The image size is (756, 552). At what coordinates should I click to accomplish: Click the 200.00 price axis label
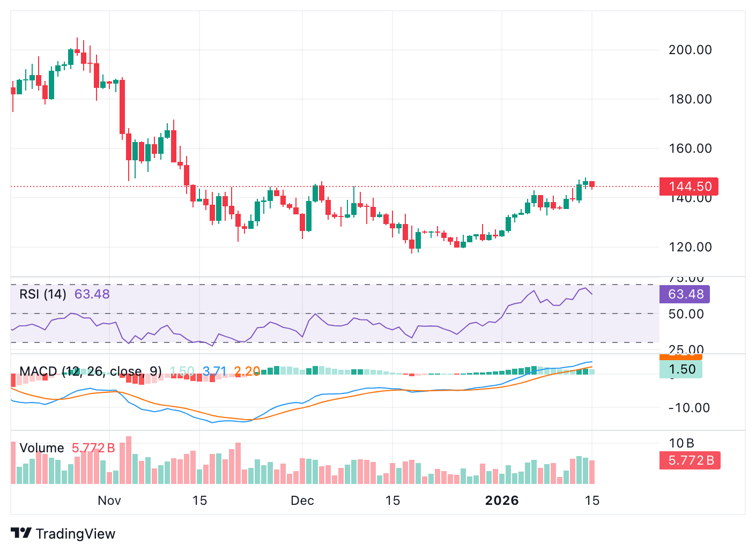click(x=690, y=50)
